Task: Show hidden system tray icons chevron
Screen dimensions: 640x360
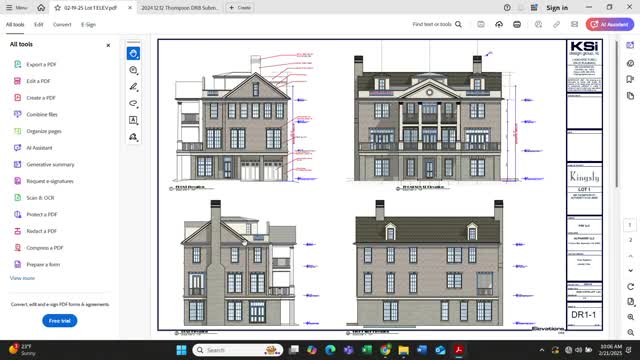Action: [x=542, y=350]
